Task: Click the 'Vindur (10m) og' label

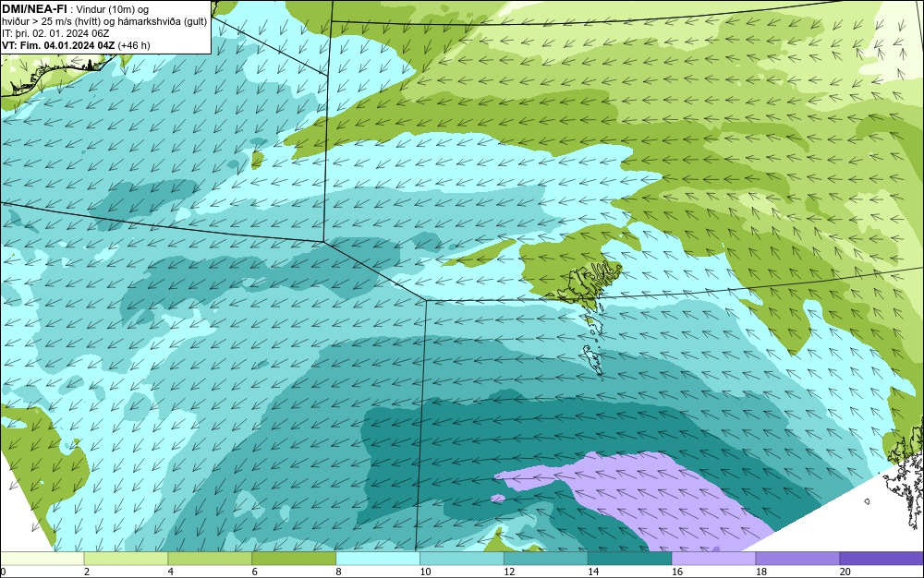Action: point(113,9)
